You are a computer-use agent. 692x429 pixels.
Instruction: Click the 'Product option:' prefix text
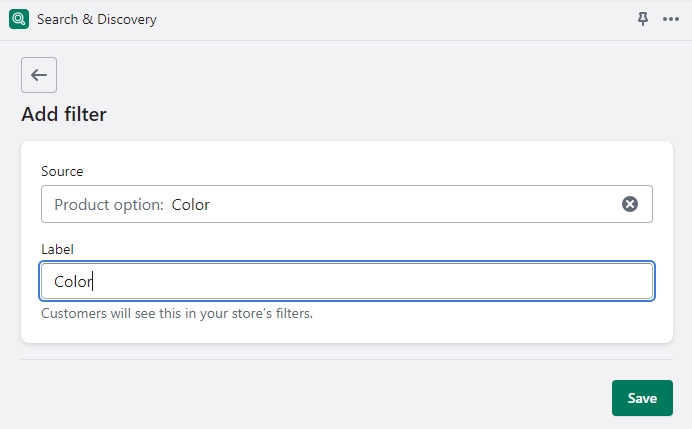[109, 204]
